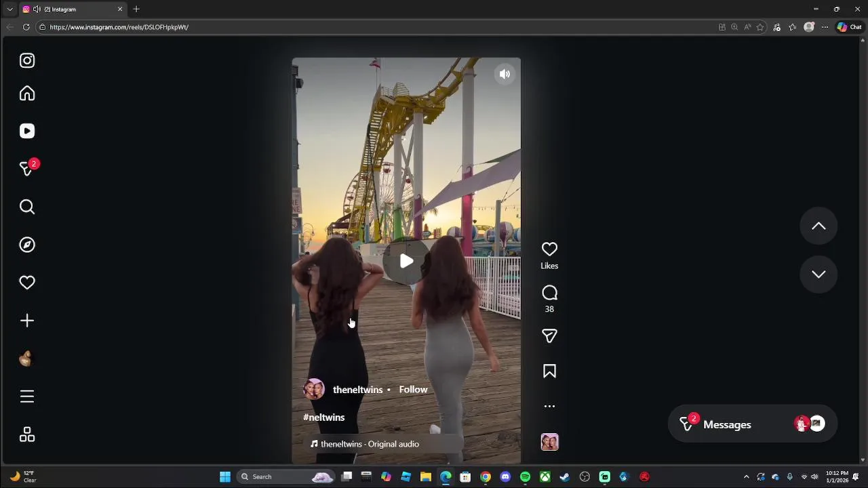Image resolution: width=868 pixels, height=488 pixels.
Task: Click the Create plus icon
Action: click(x=27, y=321)
